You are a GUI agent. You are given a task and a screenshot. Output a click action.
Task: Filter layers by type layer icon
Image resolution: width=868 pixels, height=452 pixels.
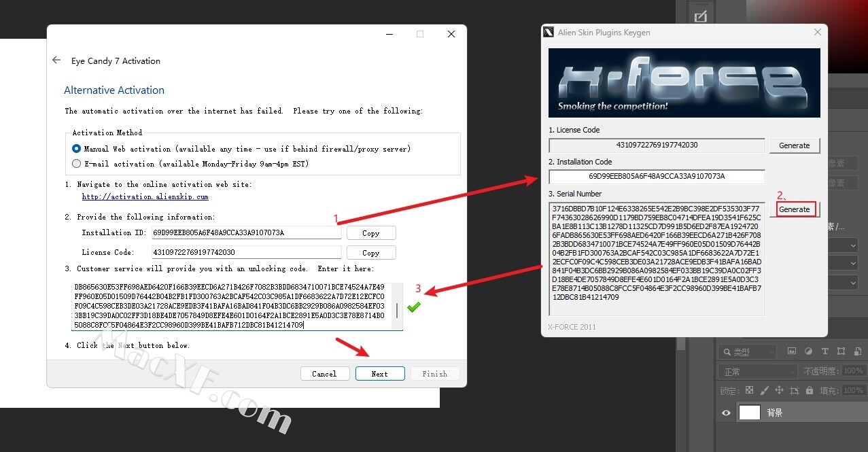click(x=825, y=351)
